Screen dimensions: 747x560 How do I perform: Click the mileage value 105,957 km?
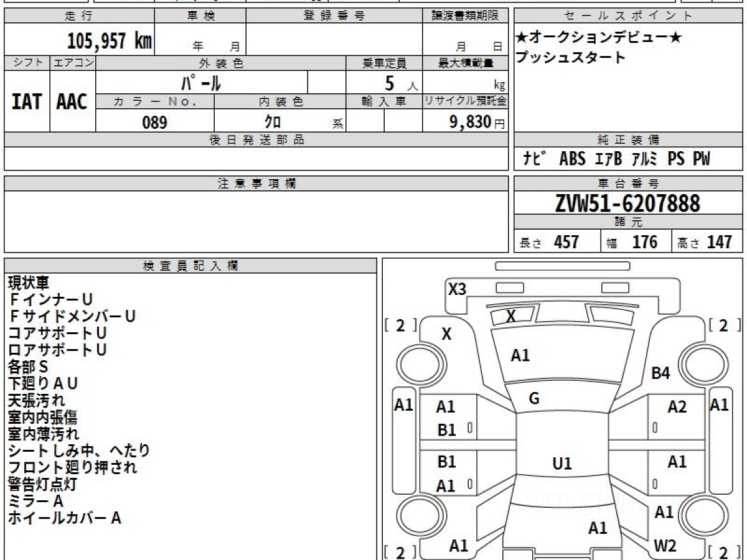[110, 41]
